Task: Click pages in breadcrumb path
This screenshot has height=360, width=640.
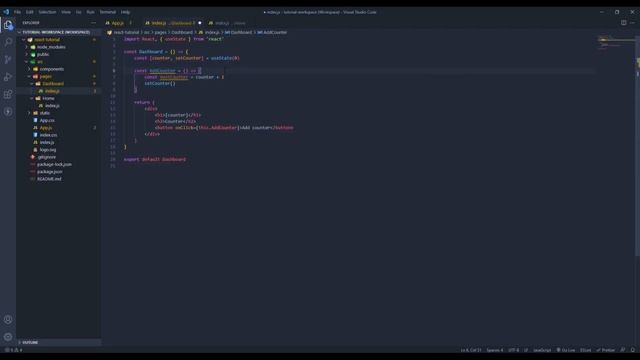Action: tap(160, 32)
